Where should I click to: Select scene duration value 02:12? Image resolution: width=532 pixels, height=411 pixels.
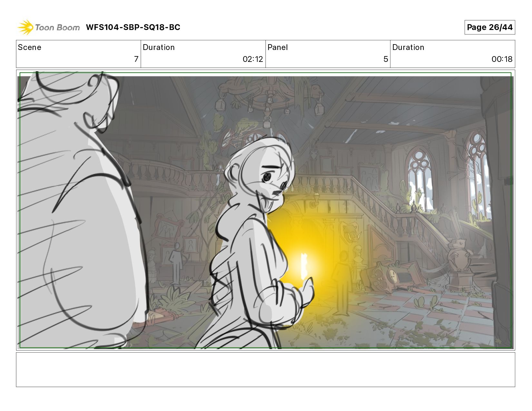tap(253, 59)
